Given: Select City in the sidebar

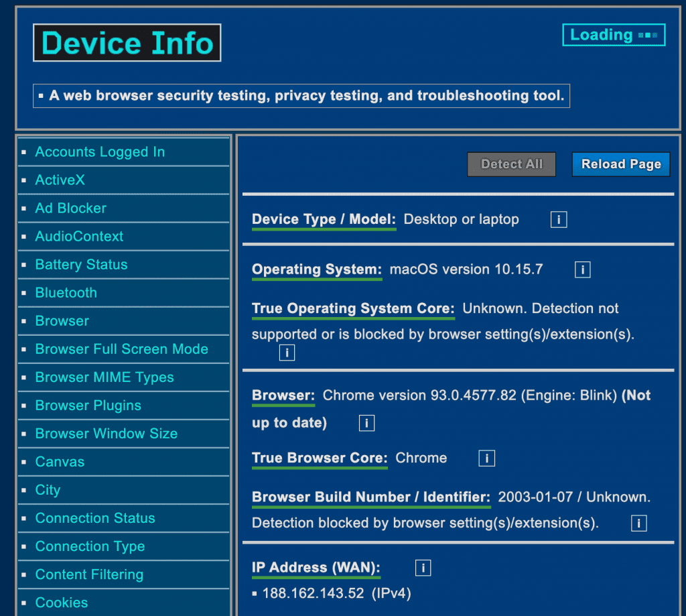Looking at the screenshot, I should coord(48,490).
